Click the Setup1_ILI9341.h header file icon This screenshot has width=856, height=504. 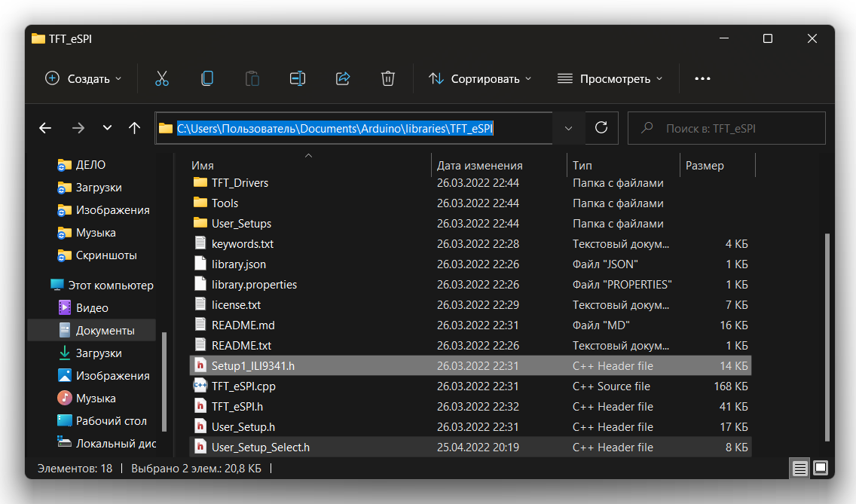tap(200, 365)
